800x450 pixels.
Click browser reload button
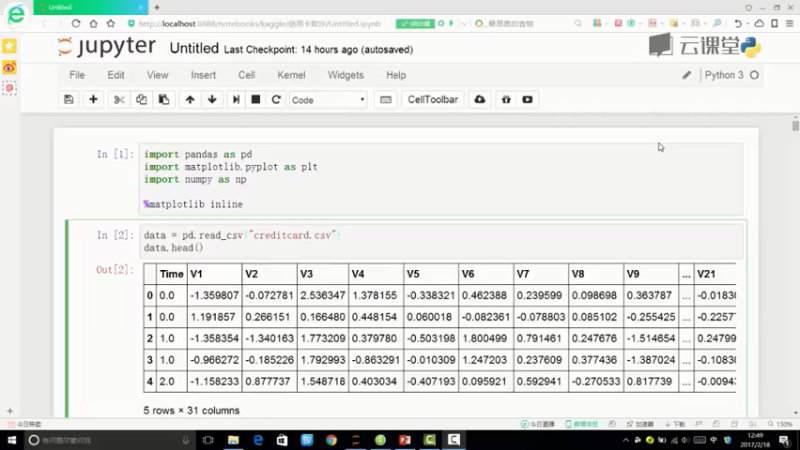pos(76,23)
